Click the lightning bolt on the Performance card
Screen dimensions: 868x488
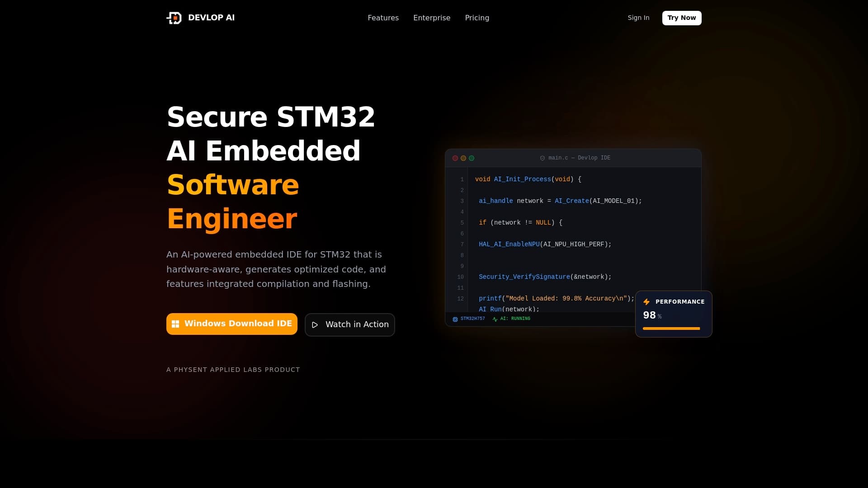pos(646,302)
